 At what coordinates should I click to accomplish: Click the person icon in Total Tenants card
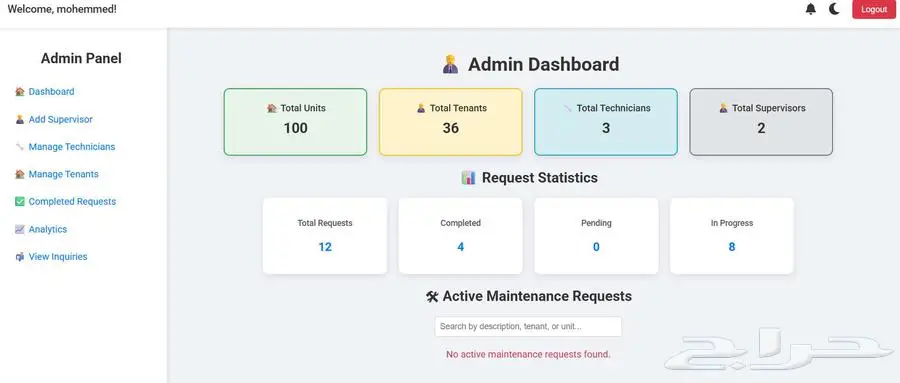coord(421,108)
